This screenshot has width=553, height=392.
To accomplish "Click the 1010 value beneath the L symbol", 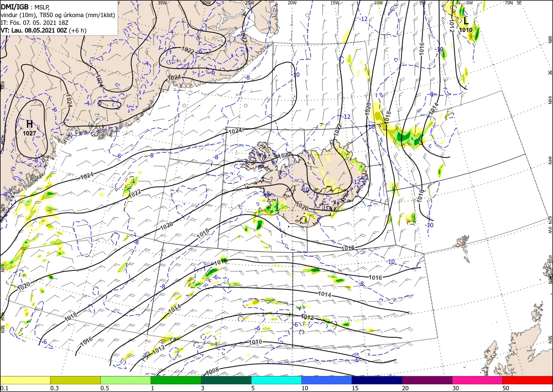I will (x=466, y=30).
